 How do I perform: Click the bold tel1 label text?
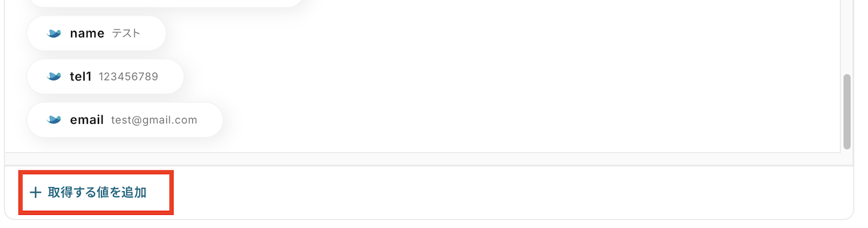[x=81, y=77]
